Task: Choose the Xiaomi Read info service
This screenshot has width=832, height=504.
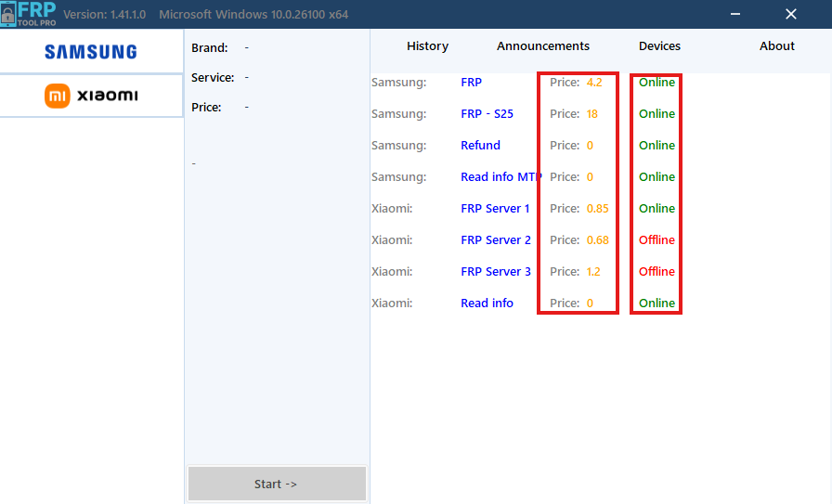Action: click(x=487, y=303)
